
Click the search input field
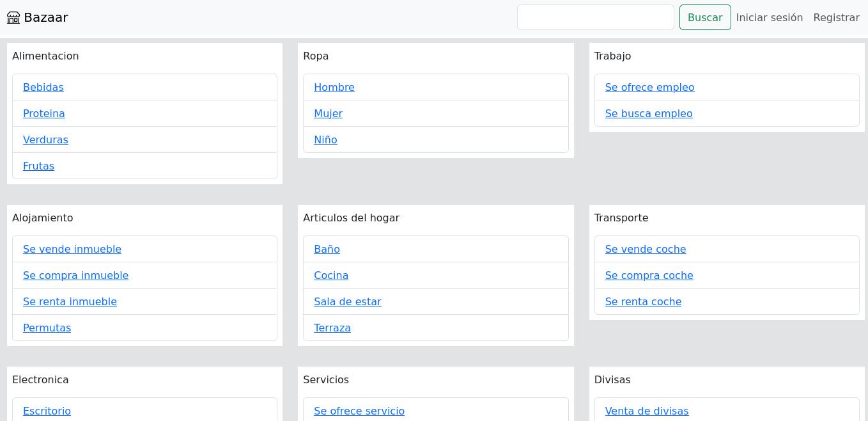[x=595, y=17]
